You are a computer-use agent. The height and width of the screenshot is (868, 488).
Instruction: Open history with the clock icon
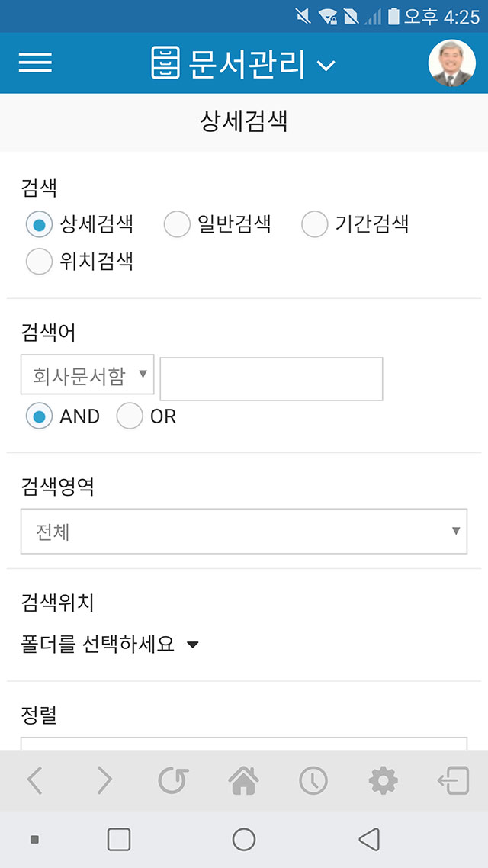pyautogui.click(x=313, y=780)
